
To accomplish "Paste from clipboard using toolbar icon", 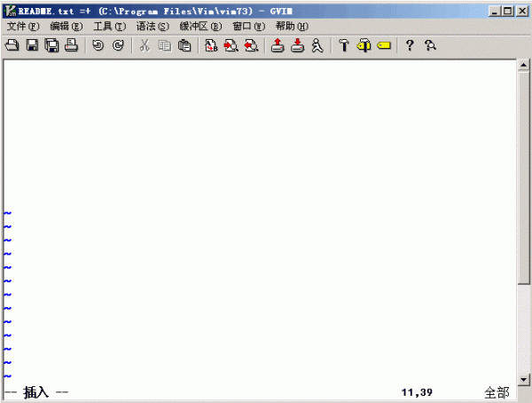I will 184,46.
